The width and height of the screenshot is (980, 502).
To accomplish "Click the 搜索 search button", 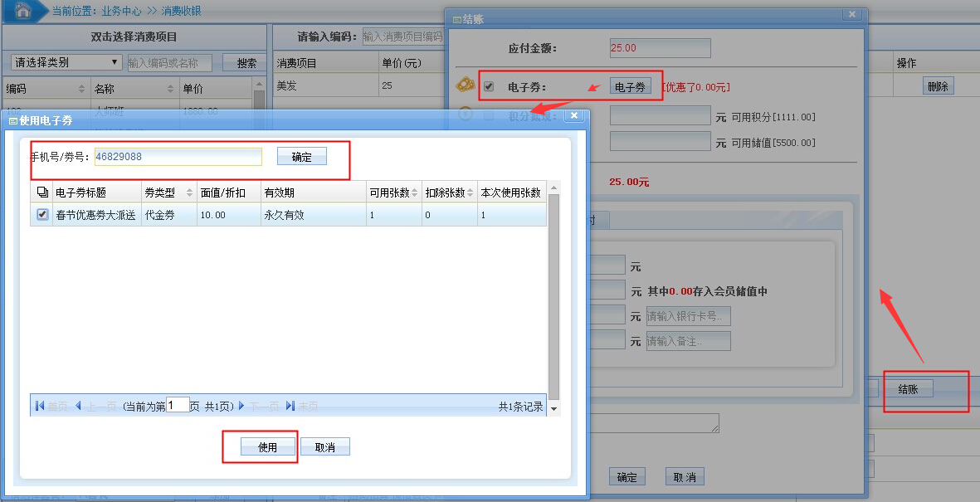I will 246,62.
